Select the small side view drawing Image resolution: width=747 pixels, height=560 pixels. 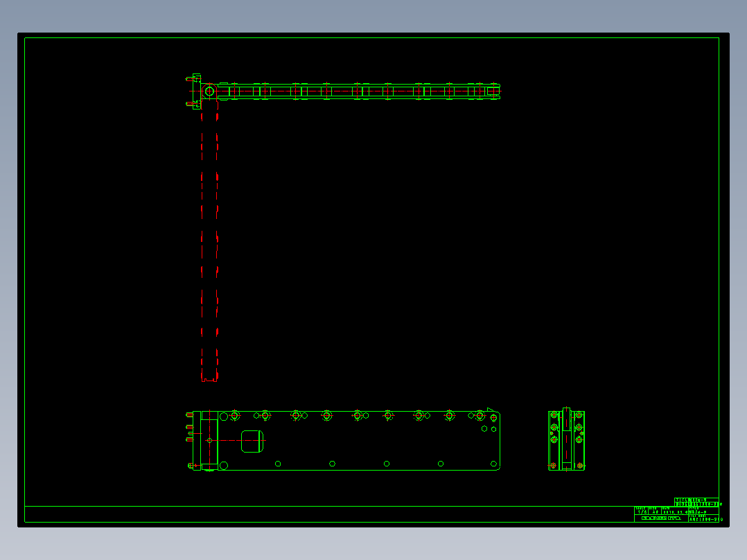click(x=566, y=439)
